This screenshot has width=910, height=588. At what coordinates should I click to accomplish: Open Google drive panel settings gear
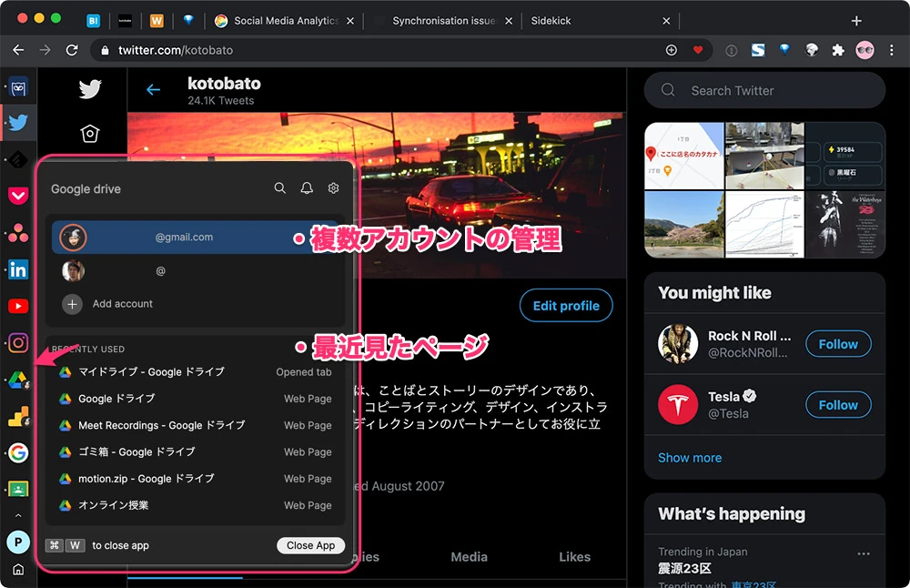coord(333,188)
